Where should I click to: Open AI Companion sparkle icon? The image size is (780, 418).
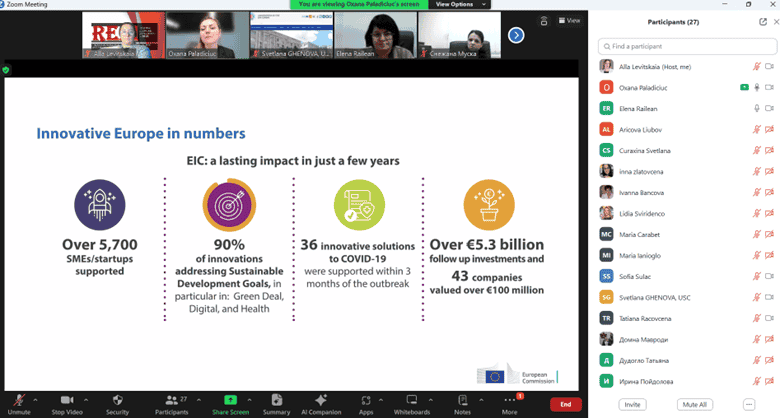pyautogui.click(x=321, y=400)
